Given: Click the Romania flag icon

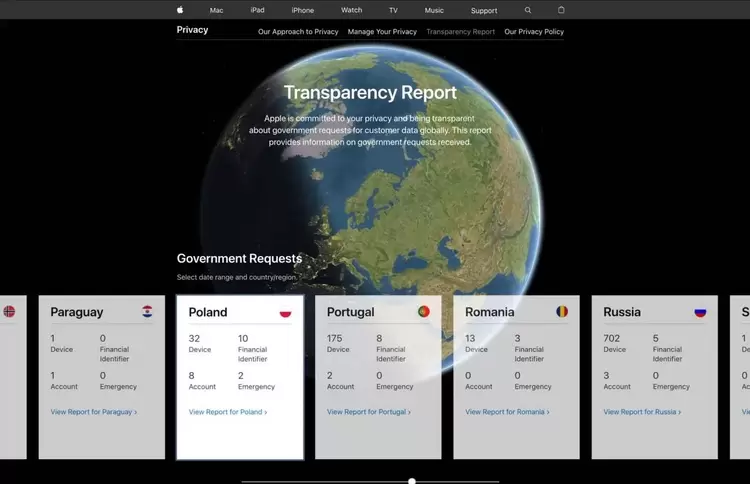Looking at the screenshot, I should point(562,312).
